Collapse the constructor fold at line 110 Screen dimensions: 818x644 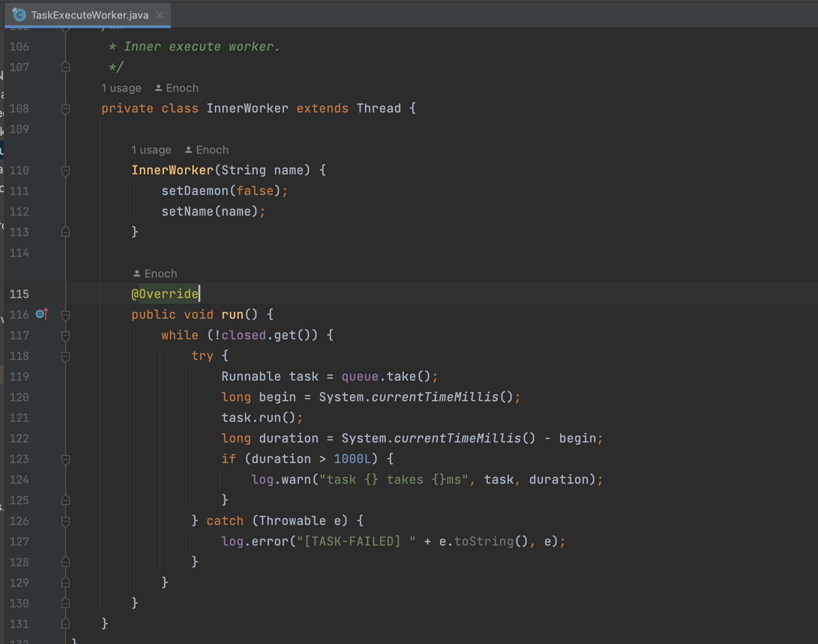(x=66, y=171)
